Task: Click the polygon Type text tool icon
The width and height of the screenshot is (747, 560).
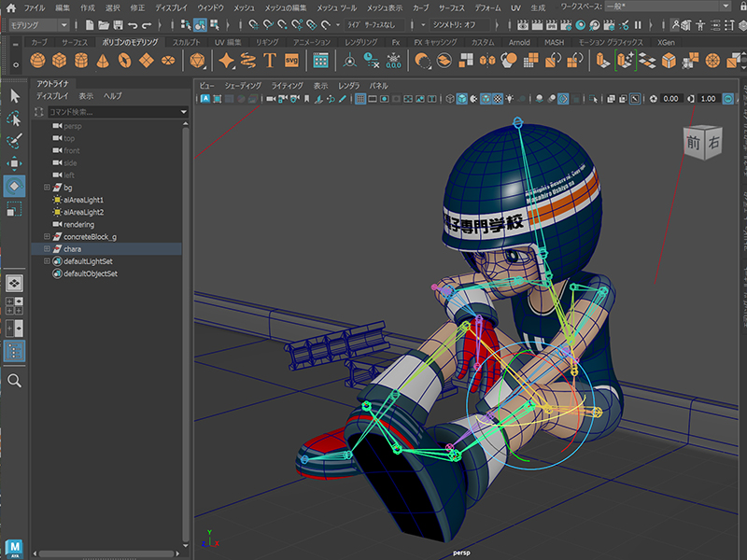Action: pos(270,61)
